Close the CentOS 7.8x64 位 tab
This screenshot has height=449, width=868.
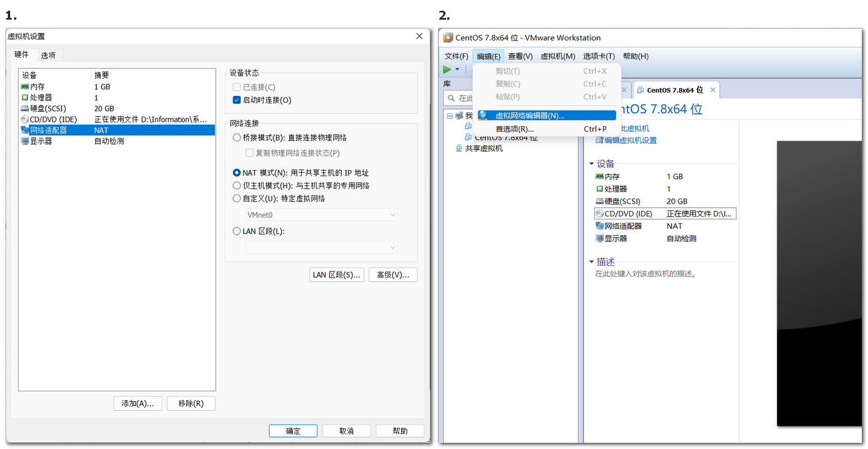click(x=713, y=90)
